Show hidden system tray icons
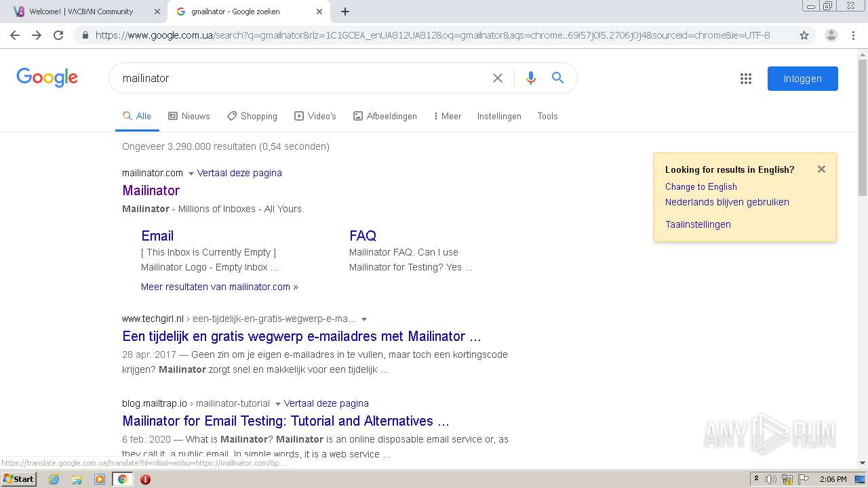 tap(756, 479)
